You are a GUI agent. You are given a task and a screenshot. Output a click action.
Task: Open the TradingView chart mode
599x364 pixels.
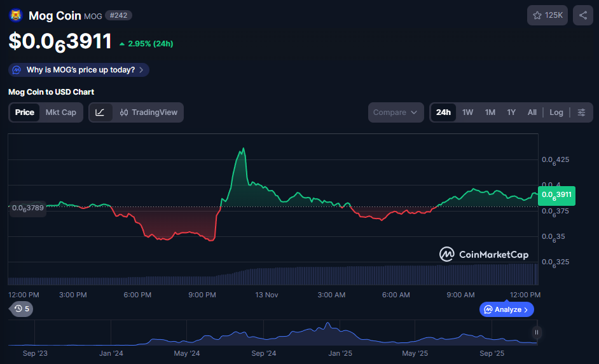pos(149,112)
